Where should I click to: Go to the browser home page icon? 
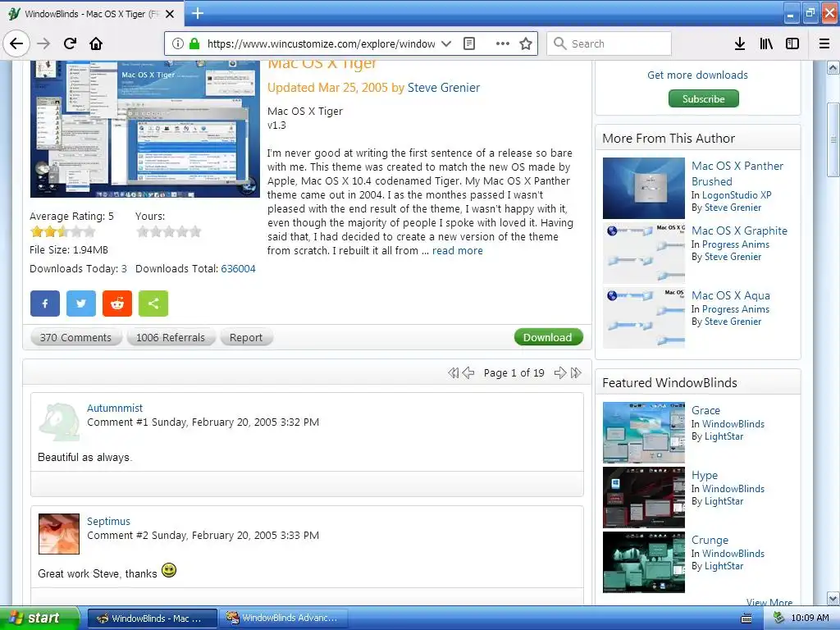96,43
